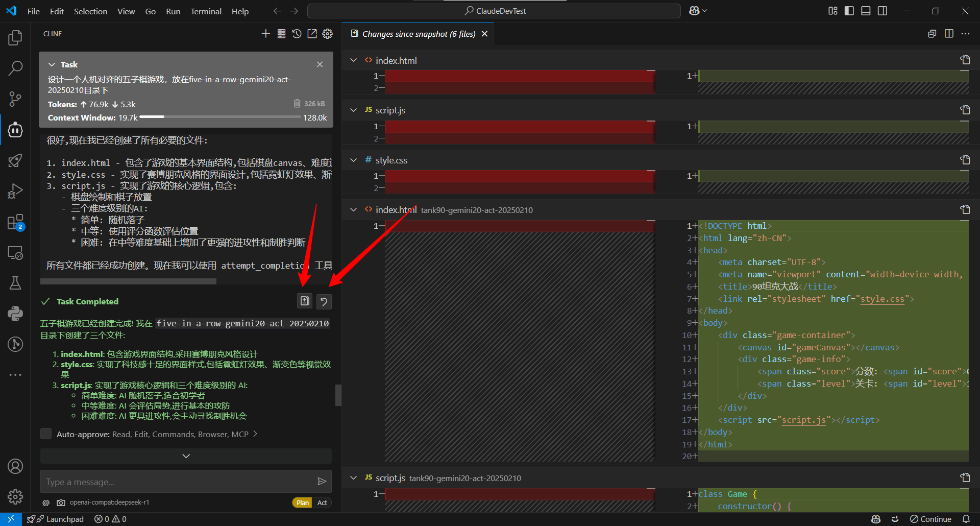Screen dimensions: 980x526
Task: Open the Python sidebar view
Action: click(15, 314)
